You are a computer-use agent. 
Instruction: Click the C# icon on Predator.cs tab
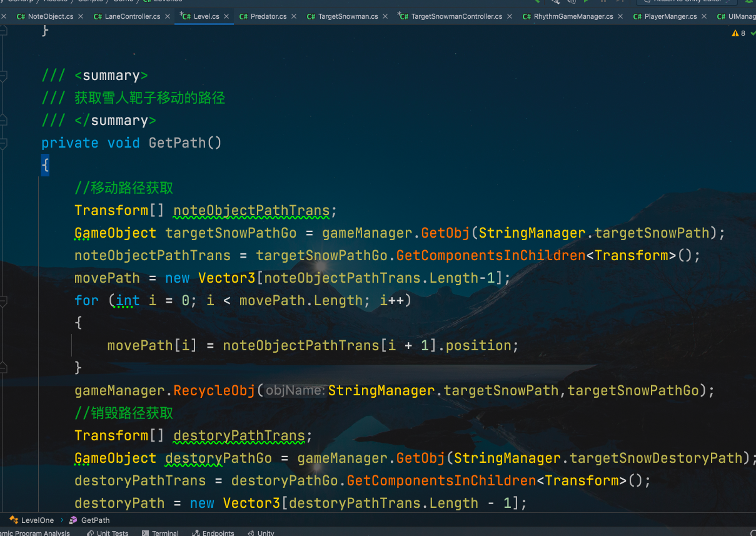[243, 16]
